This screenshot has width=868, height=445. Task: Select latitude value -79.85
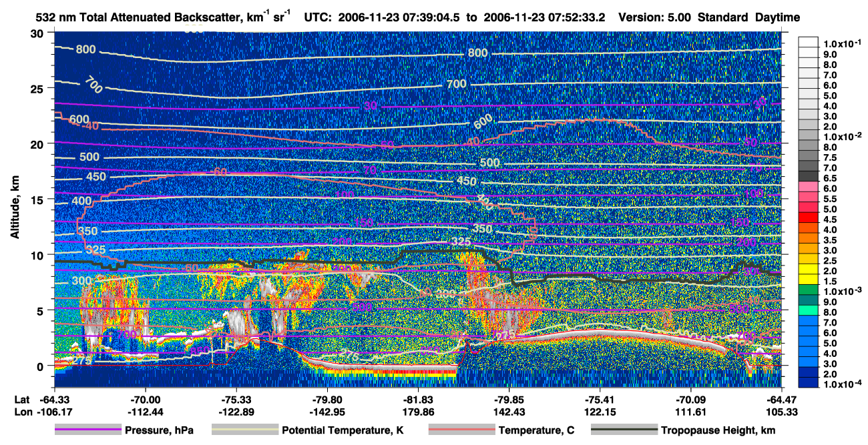(x=509, y=400)
